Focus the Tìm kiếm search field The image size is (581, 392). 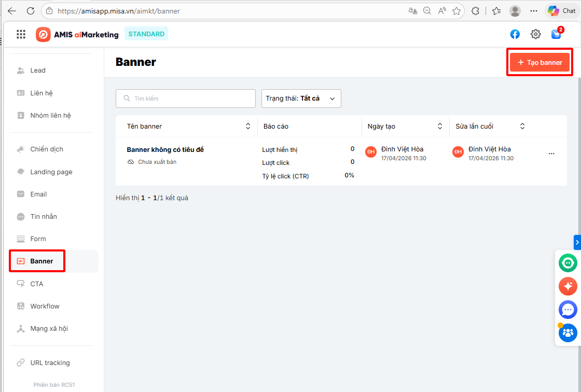tap(186, 99)
